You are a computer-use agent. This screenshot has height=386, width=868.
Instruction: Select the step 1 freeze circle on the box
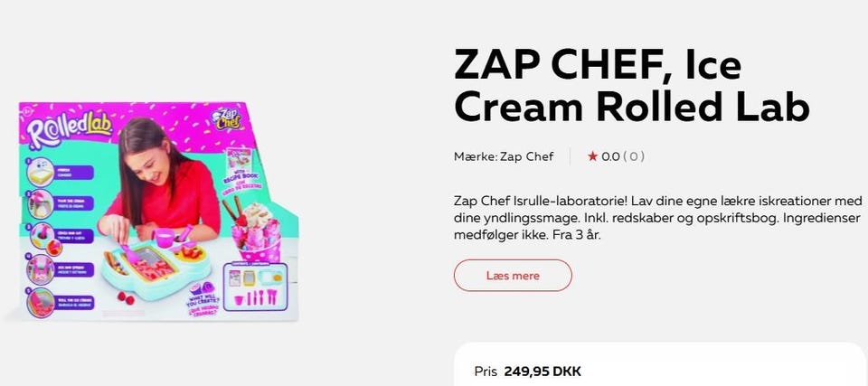click(41, 173)
